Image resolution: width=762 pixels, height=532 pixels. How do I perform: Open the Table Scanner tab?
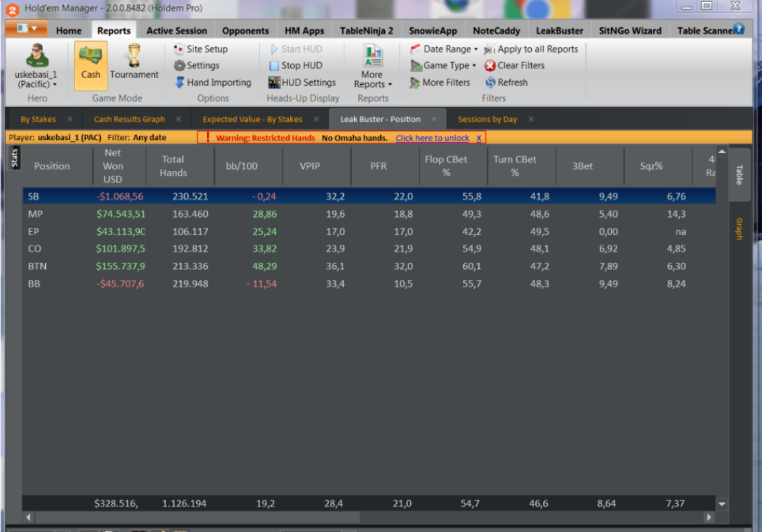click(x=705, y=31)
